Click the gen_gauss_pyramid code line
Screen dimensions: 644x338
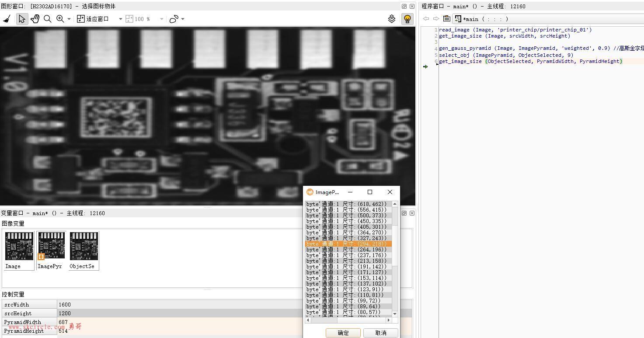coord(541,49)
